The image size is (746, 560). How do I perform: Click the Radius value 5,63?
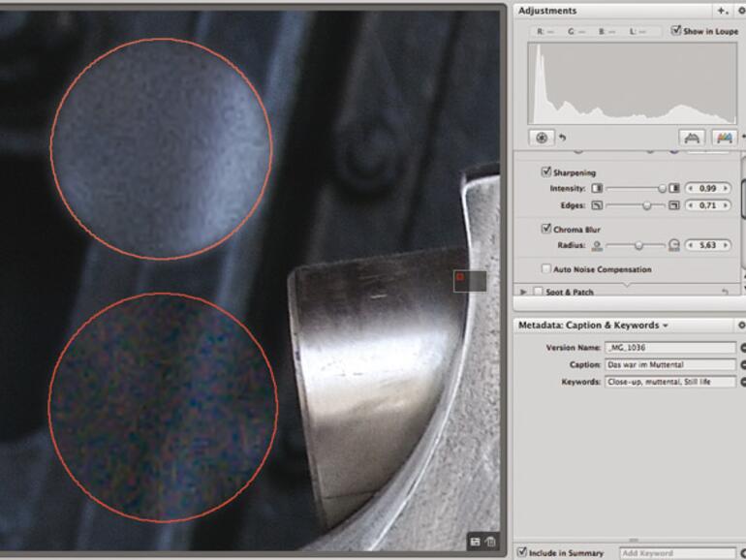click(x=708, y=245)
